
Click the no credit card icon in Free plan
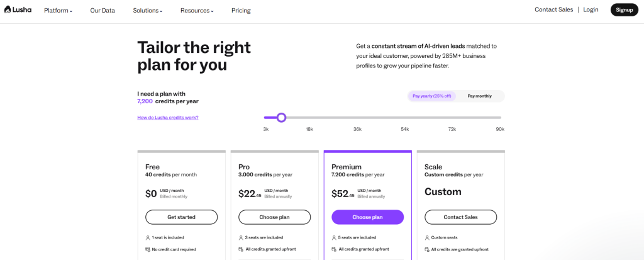(x=148, y=249)
